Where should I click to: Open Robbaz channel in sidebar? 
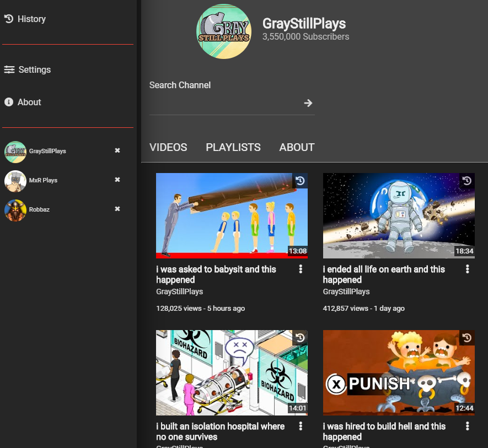(39, 210)
